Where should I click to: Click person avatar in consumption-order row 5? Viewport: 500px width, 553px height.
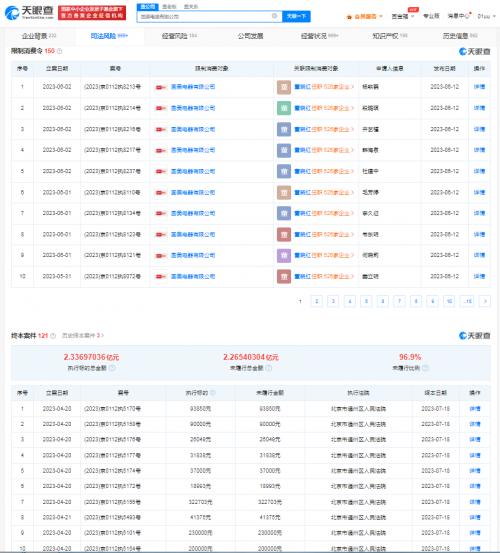(283, 171)
